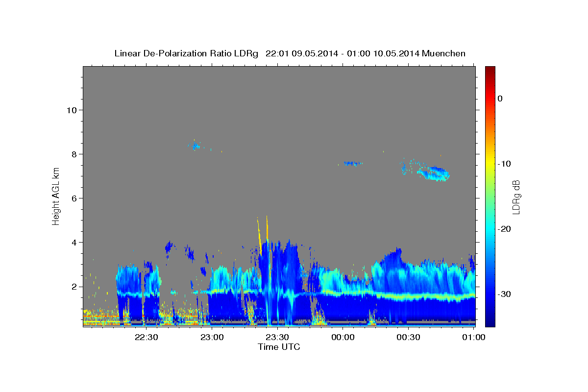The image size is (588, 392).
Task: Click the 01:00 time tick label
Action: click(x=473, y=337)
